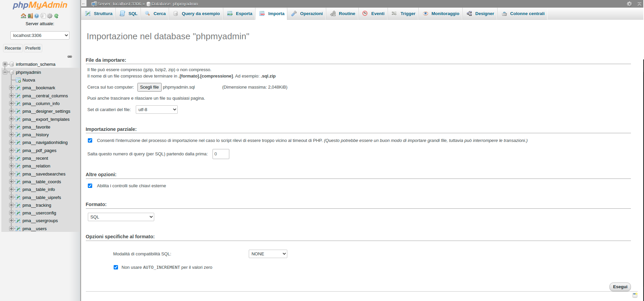This screenshot has height=301, width=644.
Task: Click the collapse header arrows icon at top right
Action: pyautogui.click(x=639, y=4)
